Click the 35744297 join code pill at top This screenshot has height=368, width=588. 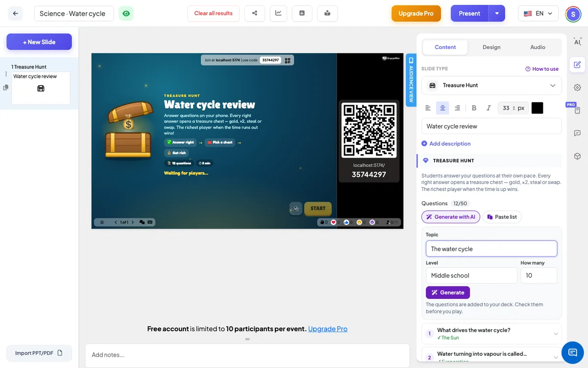(270, 60)
